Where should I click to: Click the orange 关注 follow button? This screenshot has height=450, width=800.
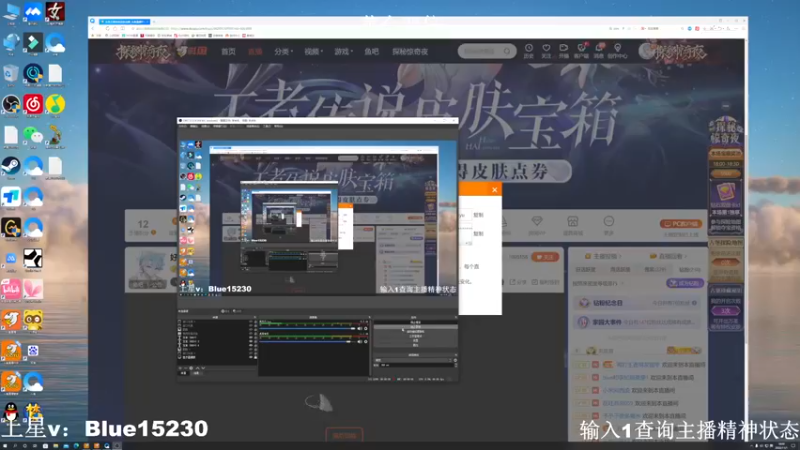click(x=545, y=257)
